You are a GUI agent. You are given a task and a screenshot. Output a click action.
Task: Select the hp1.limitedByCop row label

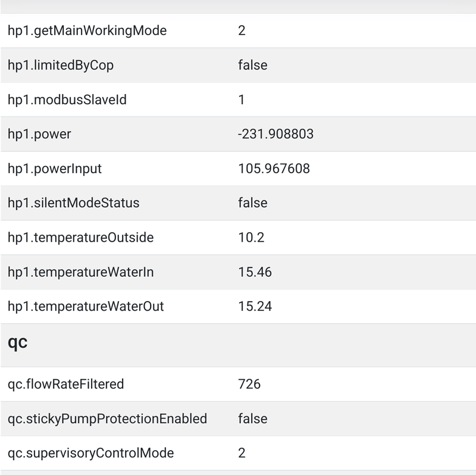click(61, 65)
